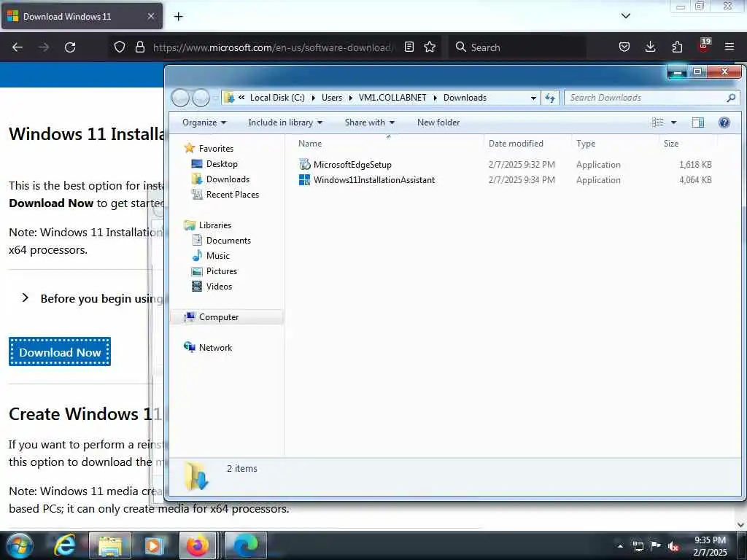List all tabs using the chevron button
The image size is (747, 560).
tap(625, 16)
